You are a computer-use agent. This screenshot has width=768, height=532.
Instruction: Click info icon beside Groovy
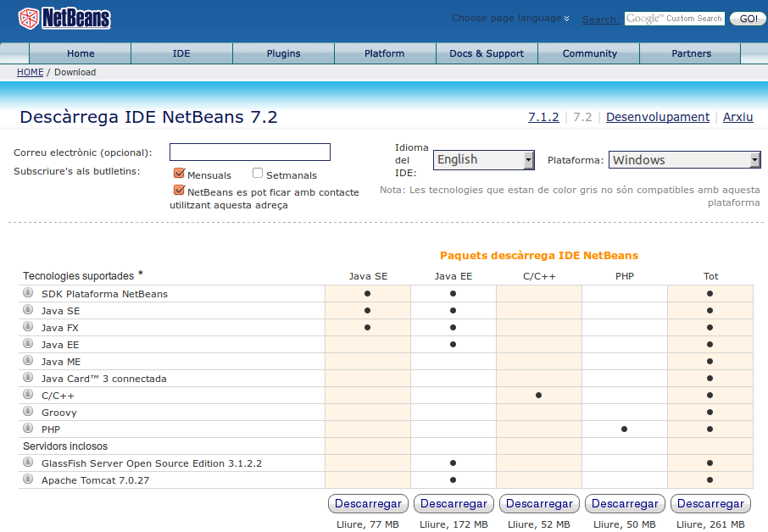(x=28, y=412)
